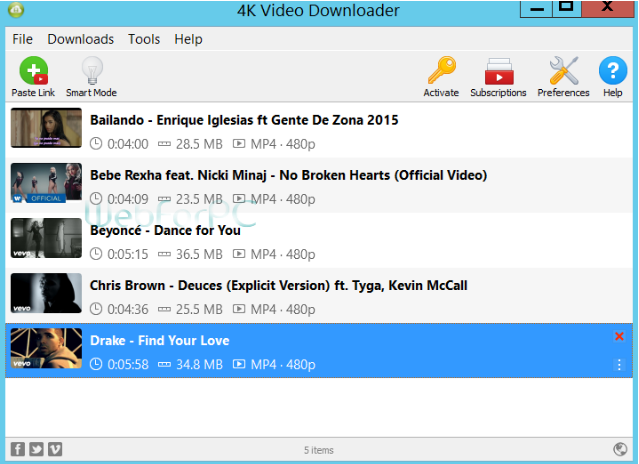Toggle Smart Mode lightbulb
639x464 pixels.
click(x=92, y=77)
